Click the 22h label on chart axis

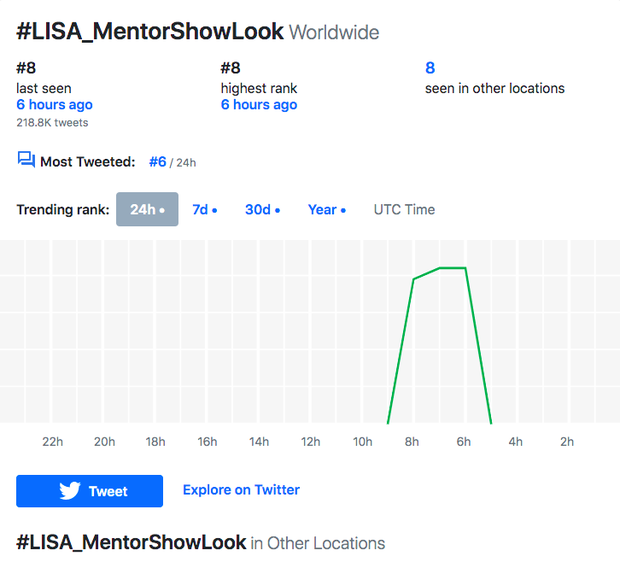pyautogui.click(x=52, y=442)
